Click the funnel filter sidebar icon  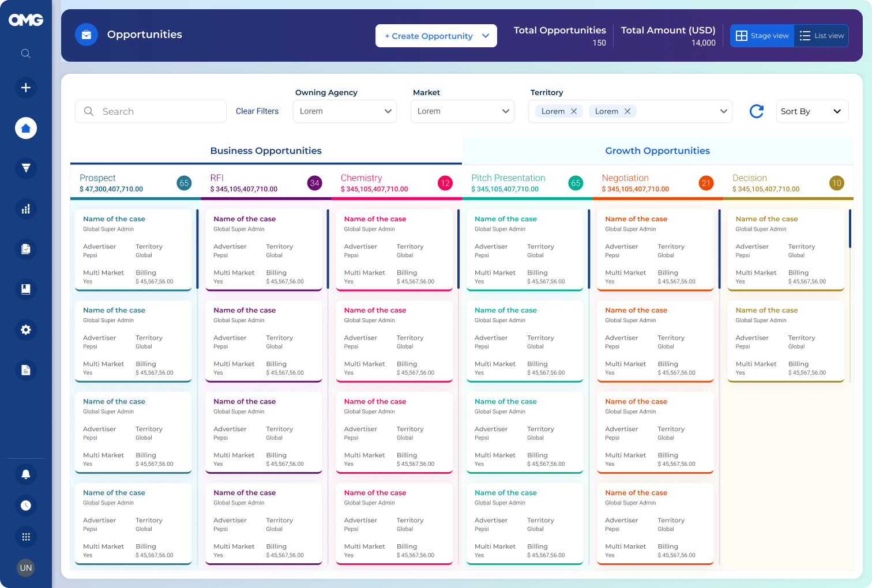coord(25,168)
